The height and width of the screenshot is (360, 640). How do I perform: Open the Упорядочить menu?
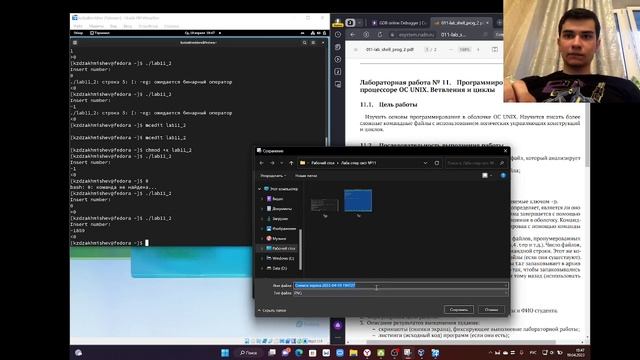(273, 176)
